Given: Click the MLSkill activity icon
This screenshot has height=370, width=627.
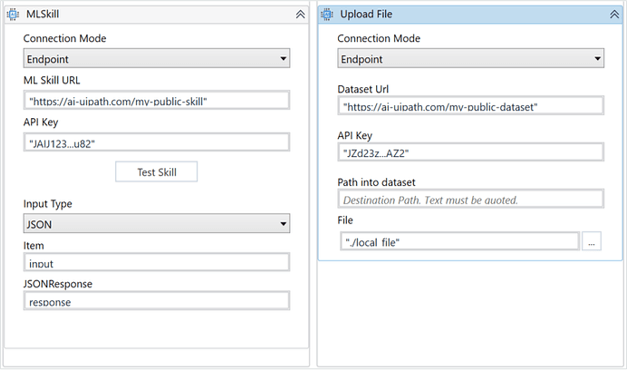Looking at the screenshot, I should 13,14.
